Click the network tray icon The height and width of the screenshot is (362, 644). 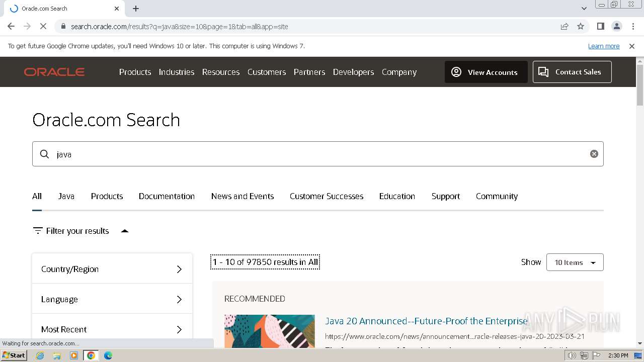584,355
